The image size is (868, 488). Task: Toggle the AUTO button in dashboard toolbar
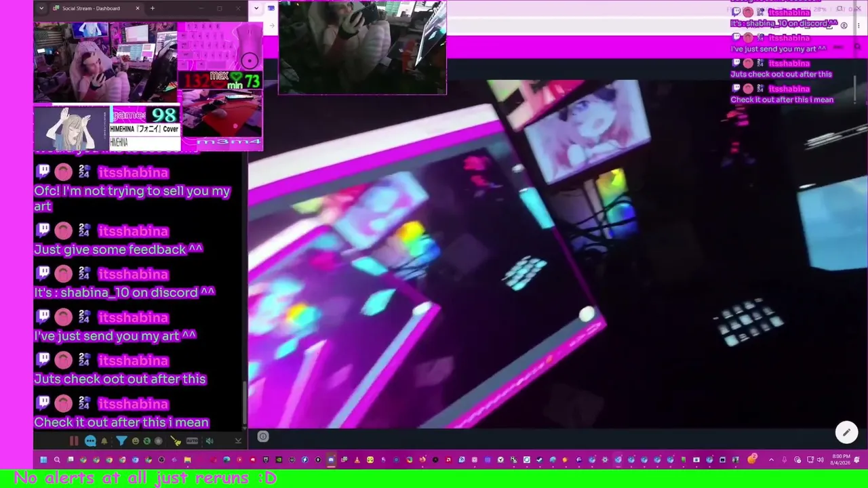point(192,441)
